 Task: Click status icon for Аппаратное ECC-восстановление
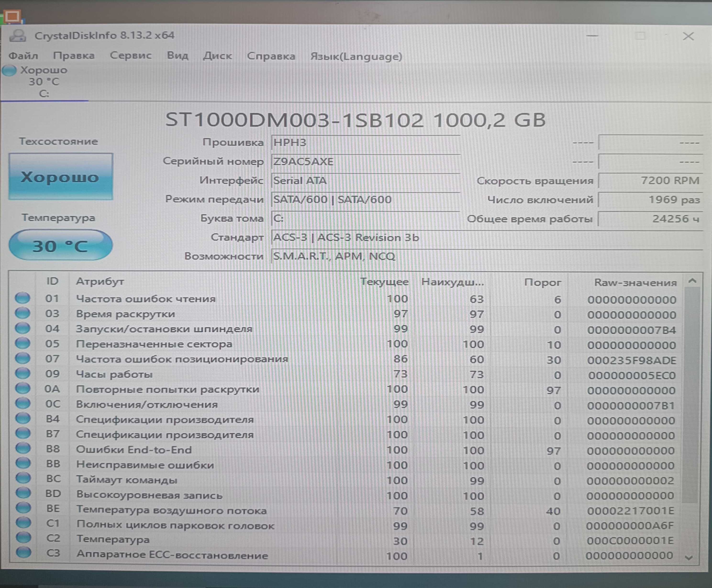[x=23, y=552]
